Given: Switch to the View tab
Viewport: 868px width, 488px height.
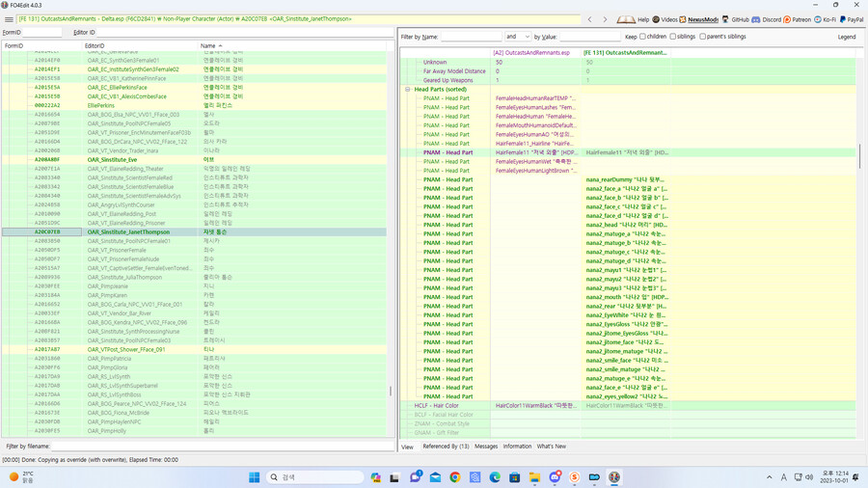Looking at the screenshot, I should tap(407, 447).
